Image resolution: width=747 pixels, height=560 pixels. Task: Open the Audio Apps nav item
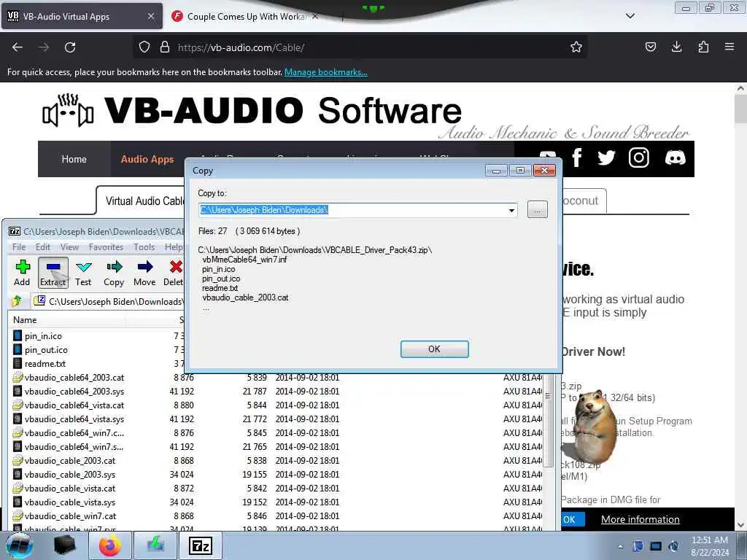click(x=147, y=159)
